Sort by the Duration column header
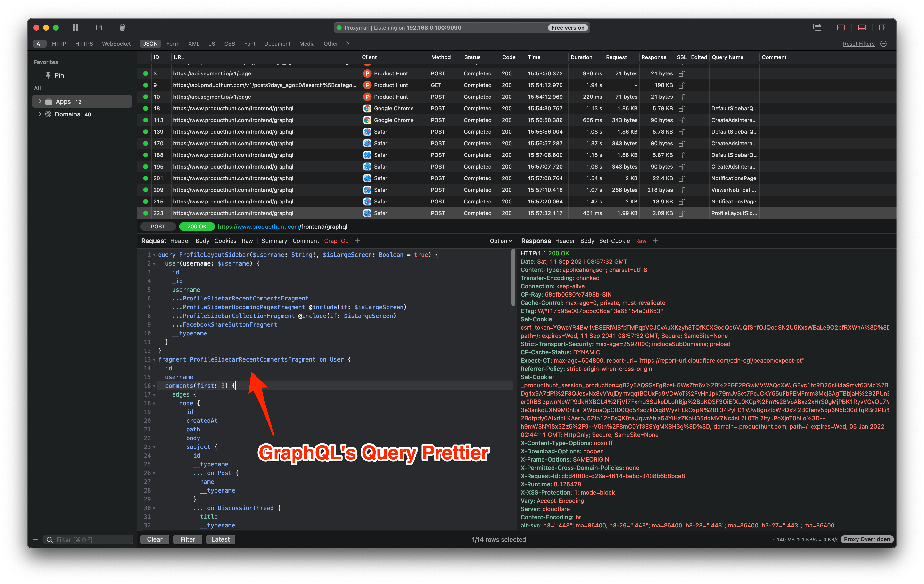 [x=581, y=57]
